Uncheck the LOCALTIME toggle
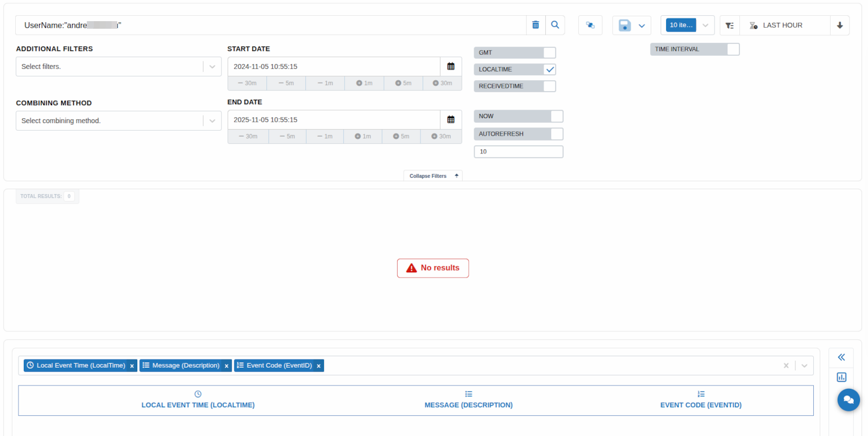 (550, 69)
